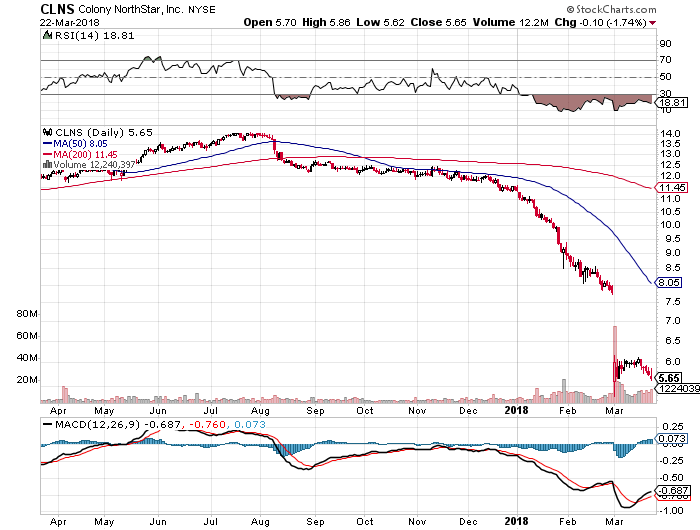The width and height of the screenshot is (700, 530).
Task: Click the -0.687 MACD axis value tag
Action: pos(672,490)
